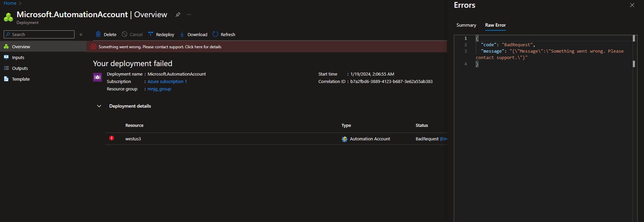Open the more options ellipsis menu
Image resolution: width=644 pixels, height=222 pixels.
tap(189, 15)
